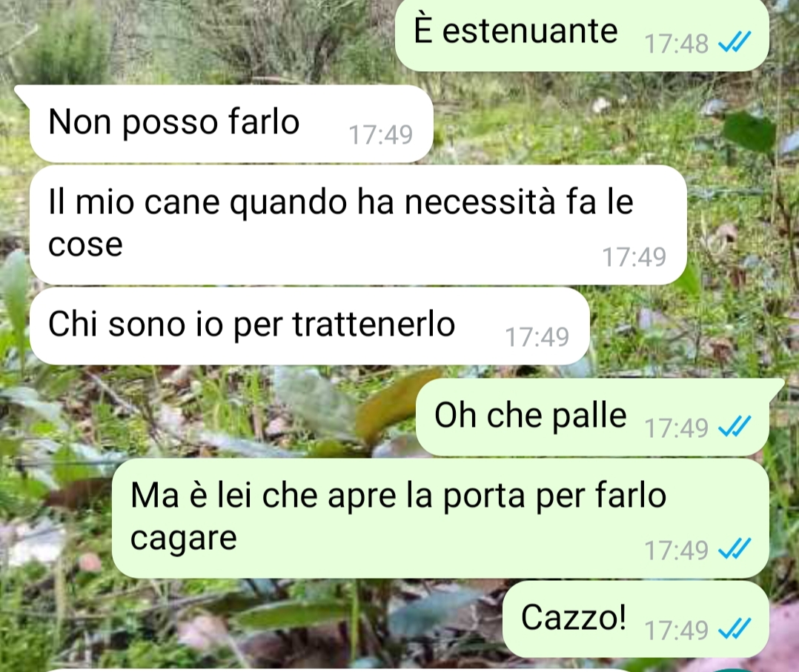The height and width of the screenshot is (672, 799).
Task: Tap the 'Il mio cane quando ha necessità' message
Action: click(358, 224)
